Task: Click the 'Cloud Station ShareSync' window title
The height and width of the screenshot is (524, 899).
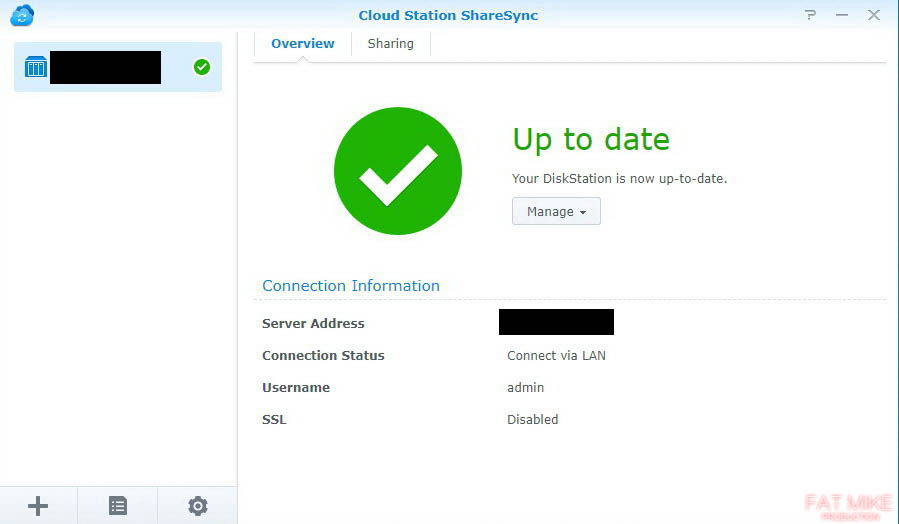Action: [448, 15]
